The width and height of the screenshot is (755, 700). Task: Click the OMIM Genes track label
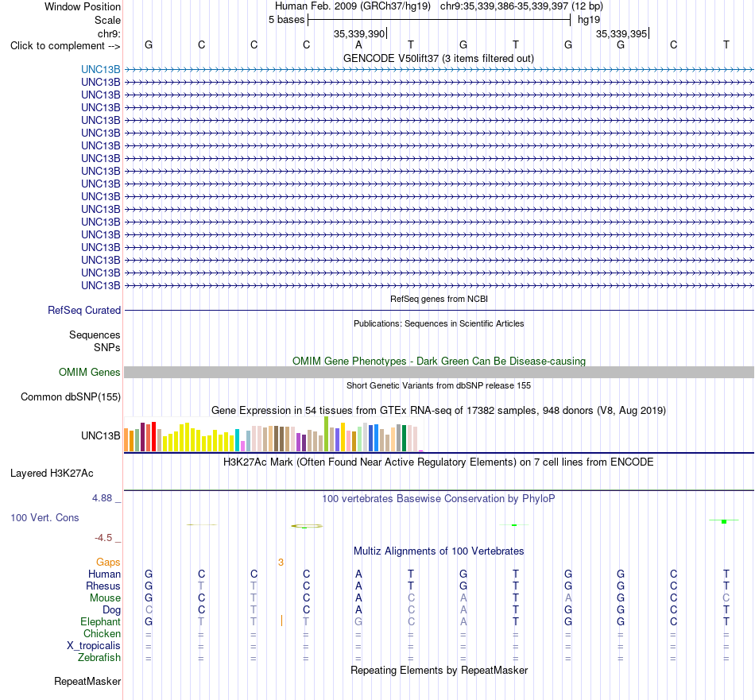coord(90,372)
